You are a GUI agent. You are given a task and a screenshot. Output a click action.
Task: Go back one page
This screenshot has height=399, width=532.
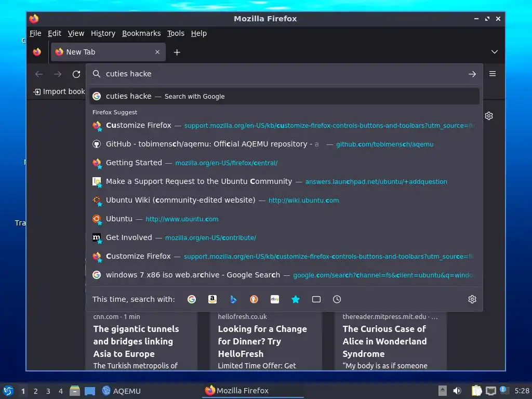[x=39, y=74]
